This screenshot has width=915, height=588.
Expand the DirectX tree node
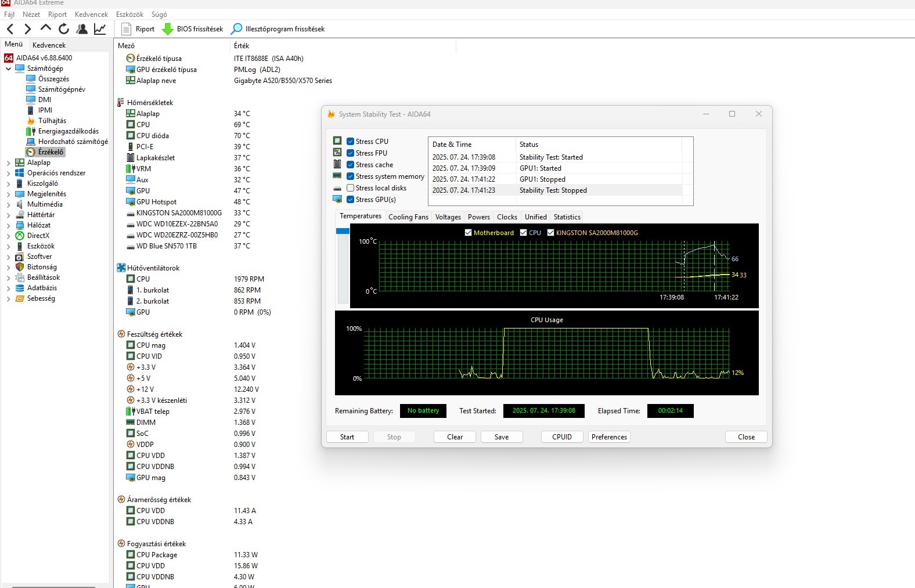tap(8, 236)
